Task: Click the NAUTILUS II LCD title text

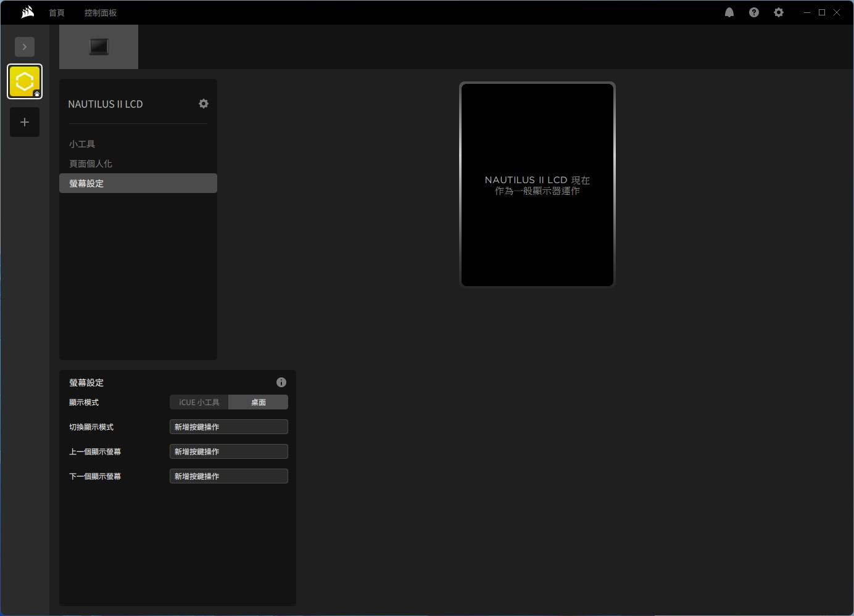Action: click(x=106, y=104)
